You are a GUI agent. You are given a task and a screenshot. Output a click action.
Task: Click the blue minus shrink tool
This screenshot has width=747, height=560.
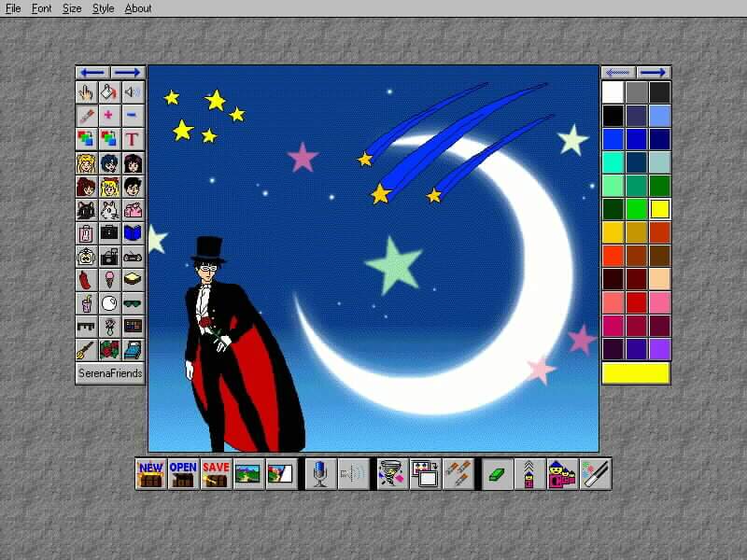(133, 116)
